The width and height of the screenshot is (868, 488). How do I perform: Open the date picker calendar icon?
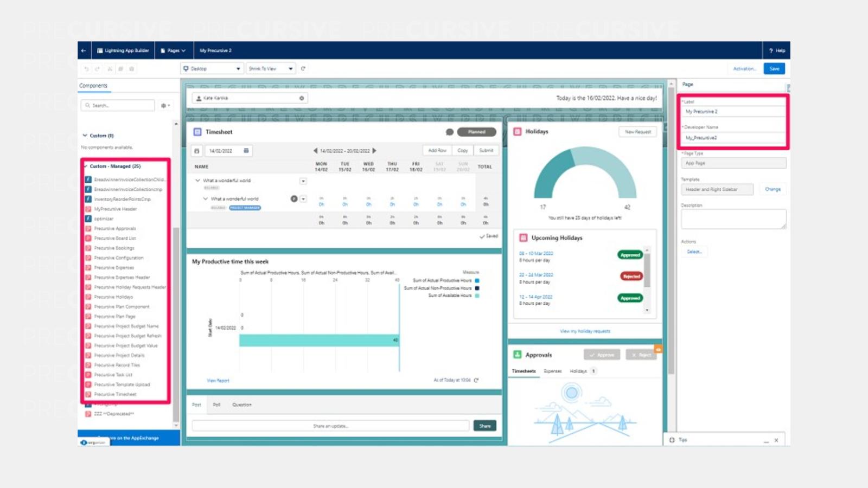pos(246,151)
